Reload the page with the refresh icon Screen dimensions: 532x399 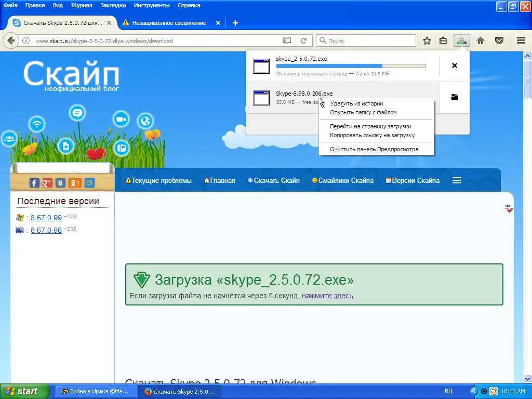tap(303, 41)
